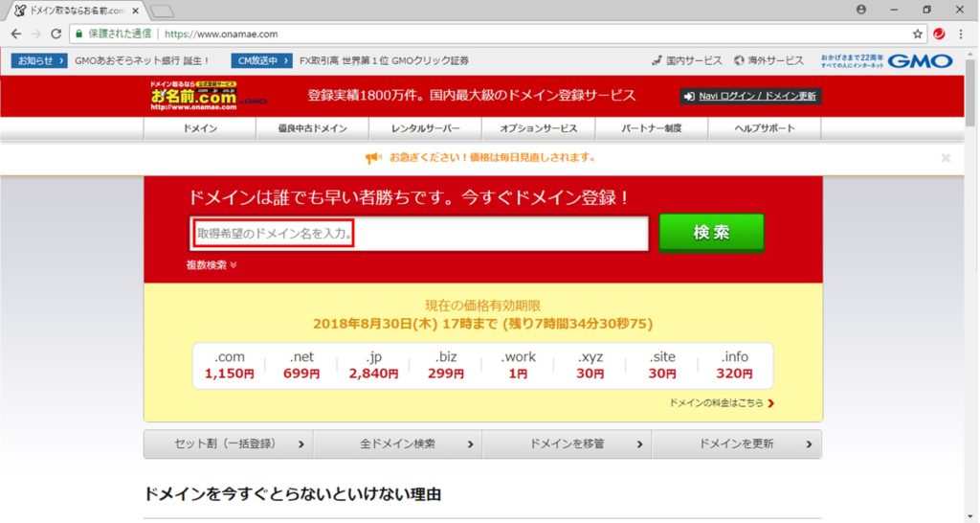Click ドメインを移管 button
Image resolution: width=980 pixels, height=523 pixels.
pyautogui.click(x=567, y=444)
